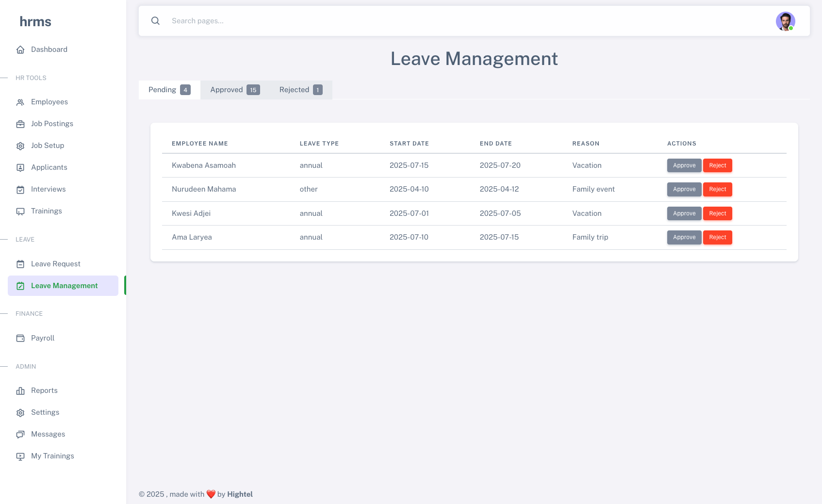Click the search magnifier icon
This screenshot has width=822, height=504.
pyautogui.click(x=155, y=21)
